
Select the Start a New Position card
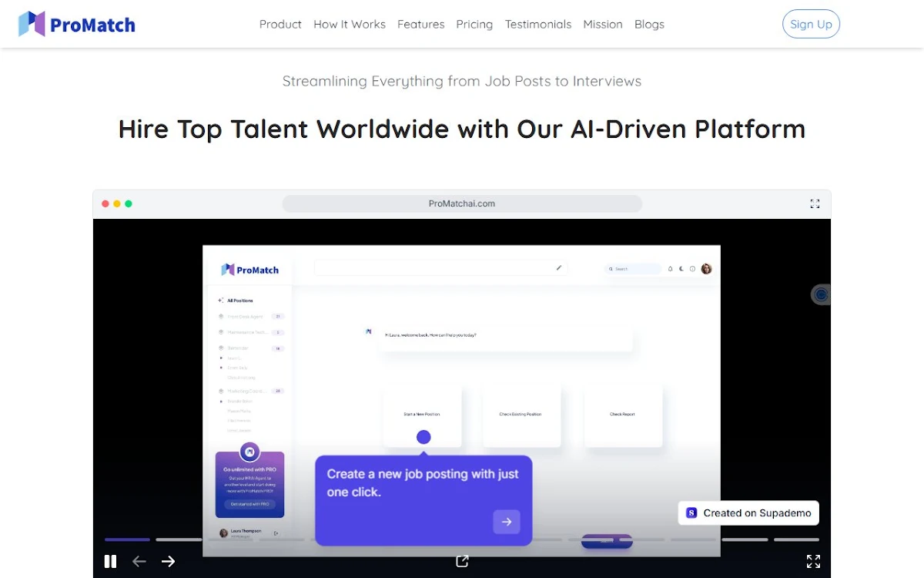(422, 415)
